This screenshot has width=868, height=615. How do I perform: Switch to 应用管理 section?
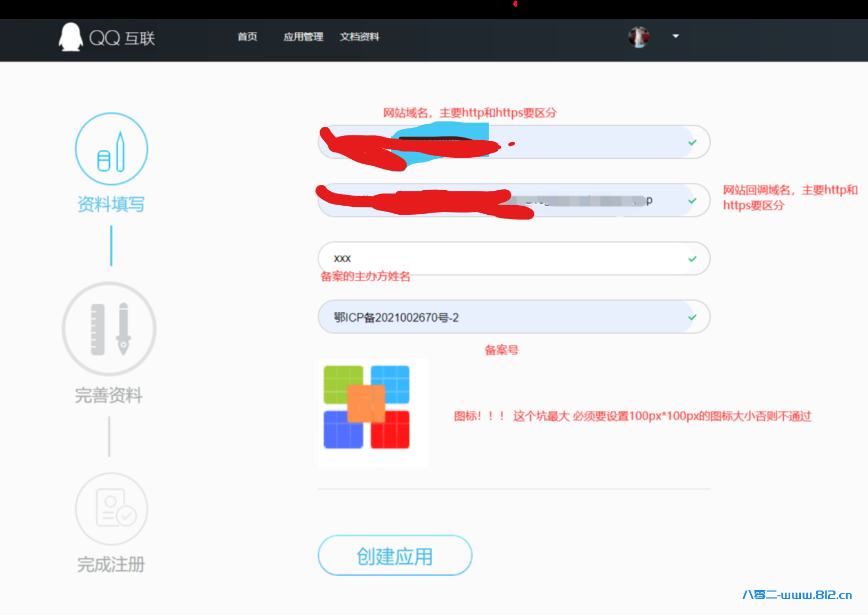(303, 37)
